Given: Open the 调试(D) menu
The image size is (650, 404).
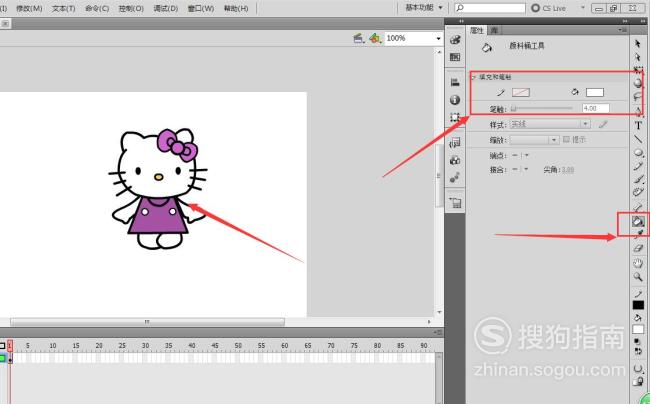Looking at the screenshot, I should tap(166, 8).
